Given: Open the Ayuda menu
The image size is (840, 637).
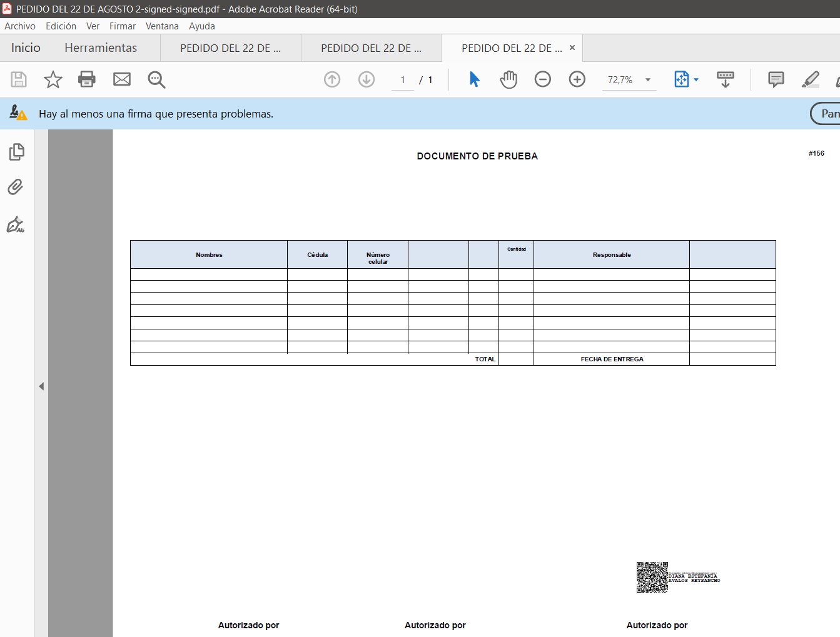Looking at the screenshot, I should 202,26.
